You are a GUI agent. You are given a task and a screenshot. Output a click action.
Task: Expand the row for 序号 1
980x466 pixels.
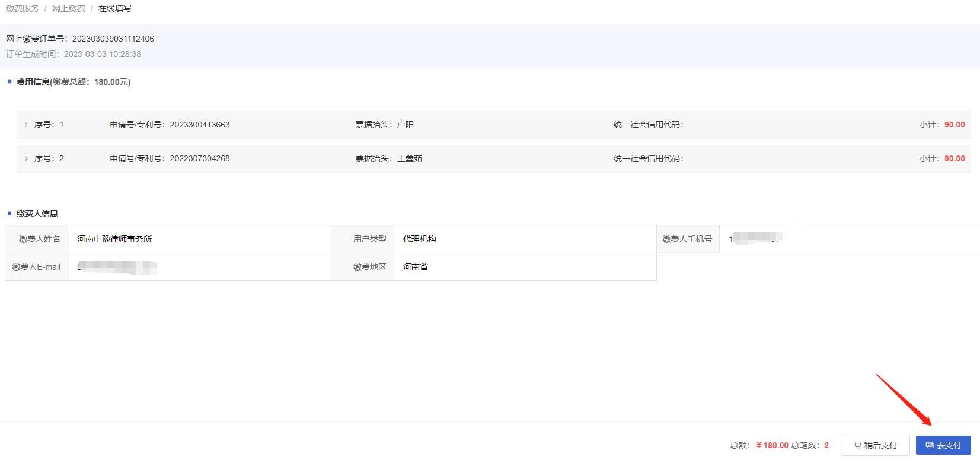(x=26, y=125)
